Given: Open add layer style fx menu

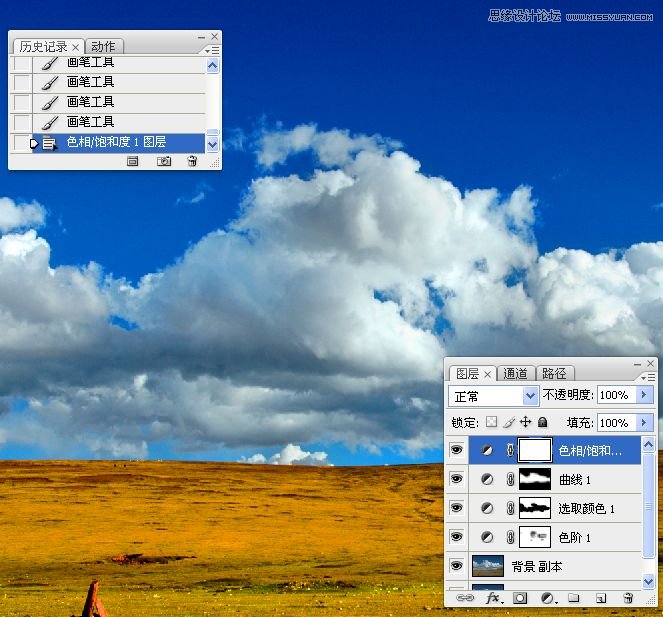Looking at the screenshot, I should click(494, 598).
